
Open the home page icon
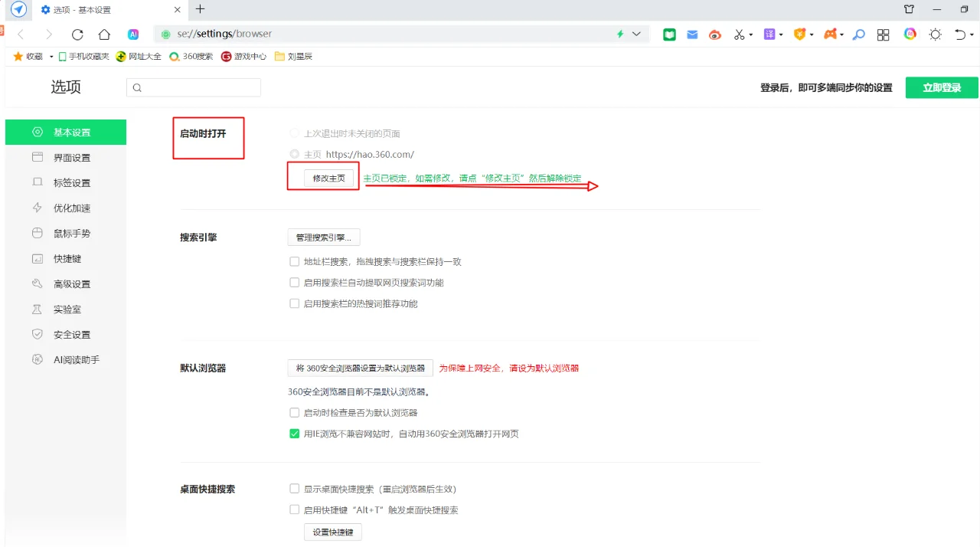105,34
